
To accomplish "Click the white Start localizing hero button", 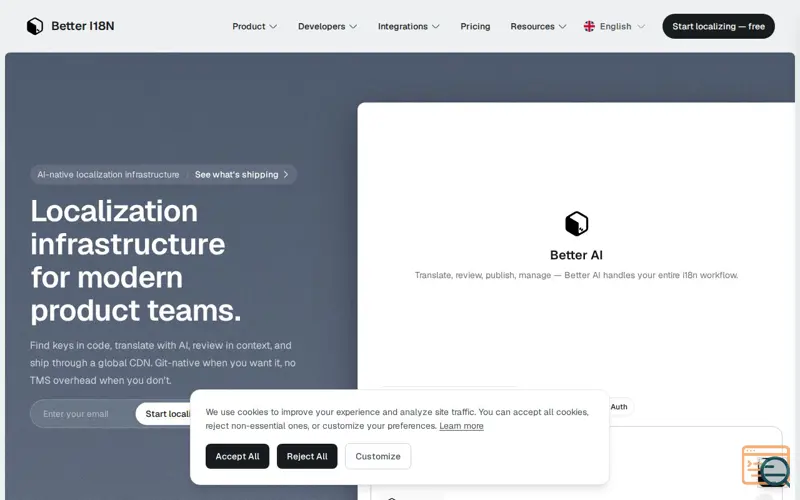I will 163,414.
